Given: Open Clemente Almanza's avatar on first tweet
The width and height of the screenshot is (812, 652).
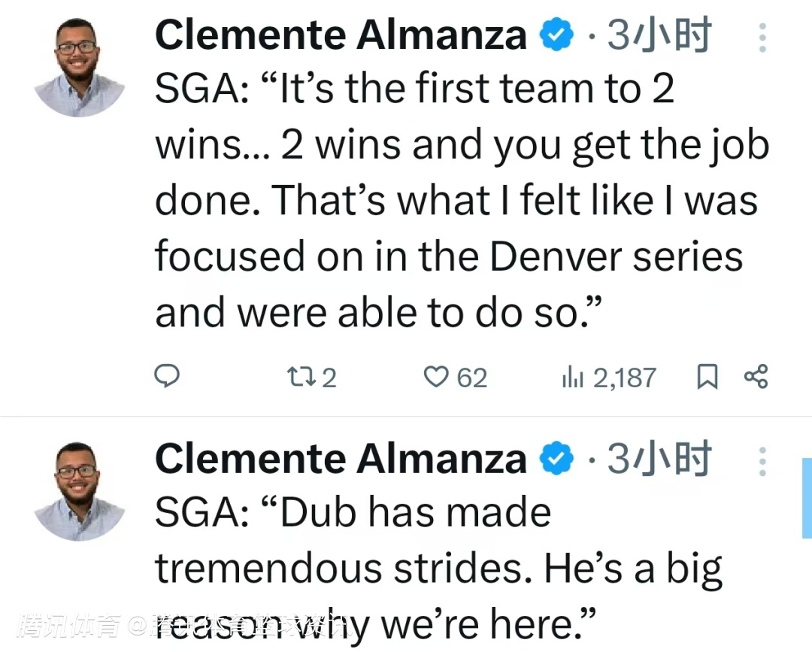Looking at the screenshot, I should 79,66.
